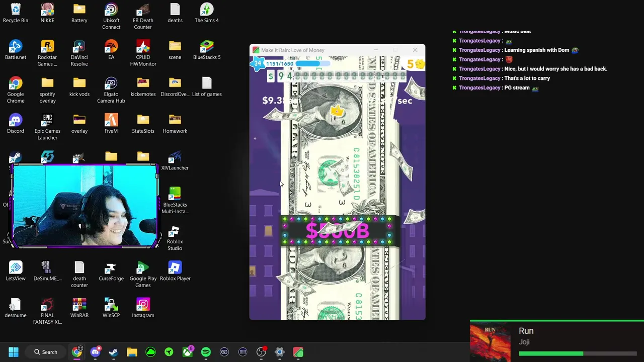644x362 pixels.
Task: Open the kickemotes folder
Action: coord(143,87)
